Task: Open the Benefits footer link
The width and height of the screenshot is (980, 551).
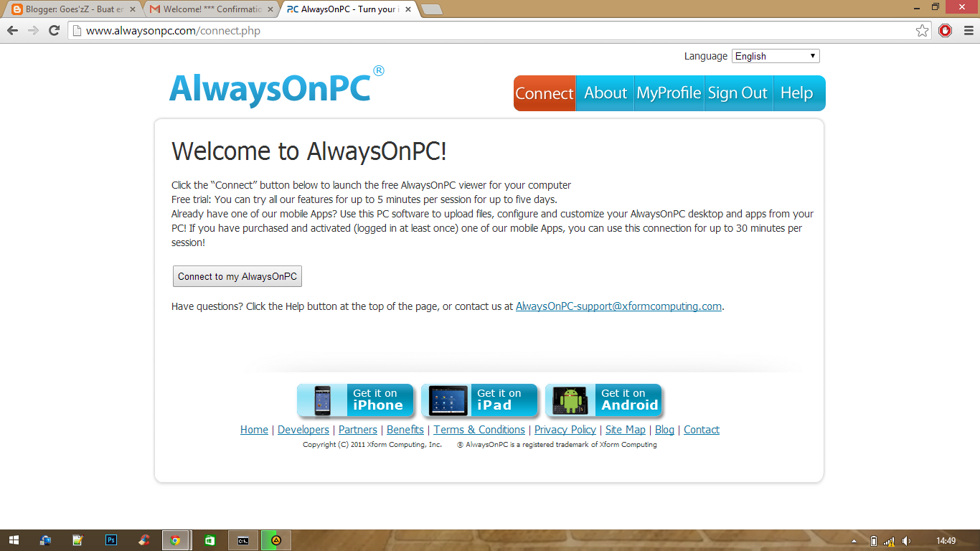Action: (x=405, y=430)
